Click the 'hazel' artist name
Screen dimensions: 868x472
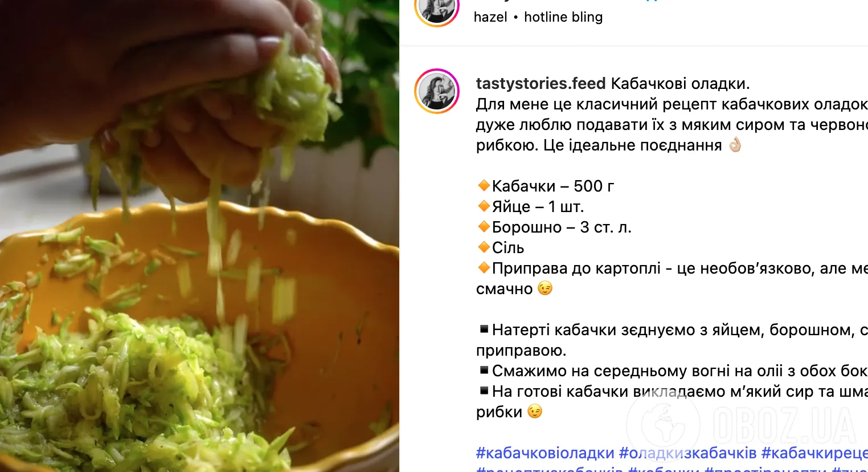pyautogui.click(x=490, y=17)
